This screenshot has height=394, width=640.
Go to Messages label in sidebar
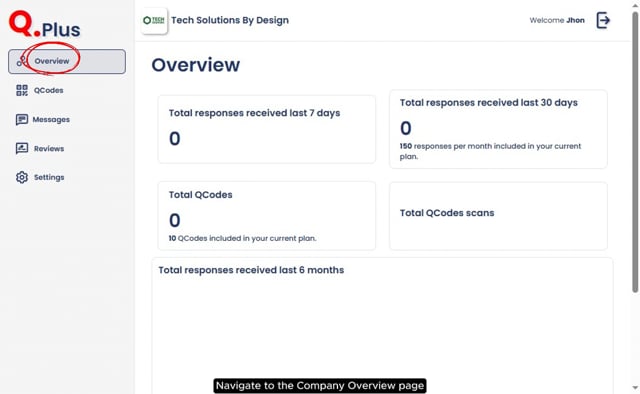[51, 120]
